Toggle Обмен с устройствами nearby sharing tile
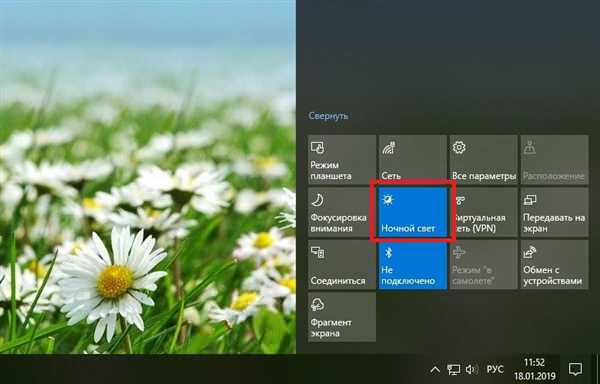 554,265
